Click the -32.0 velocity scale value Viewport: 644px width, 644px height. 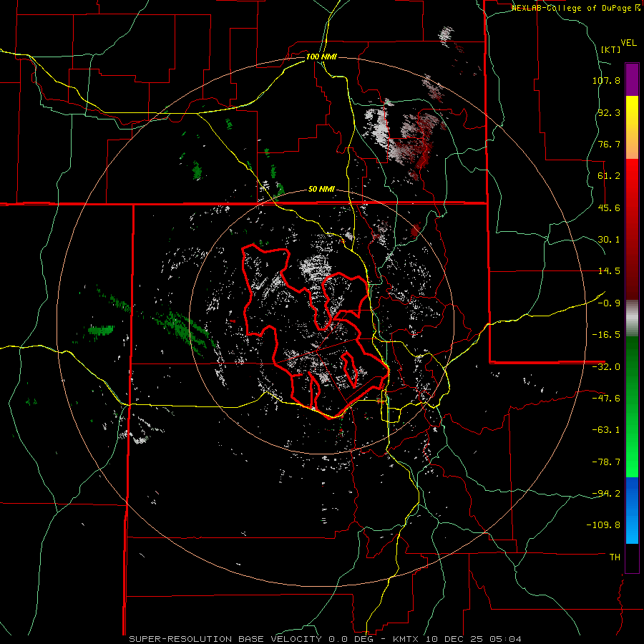pyautogui.click(x=606, y=367)
